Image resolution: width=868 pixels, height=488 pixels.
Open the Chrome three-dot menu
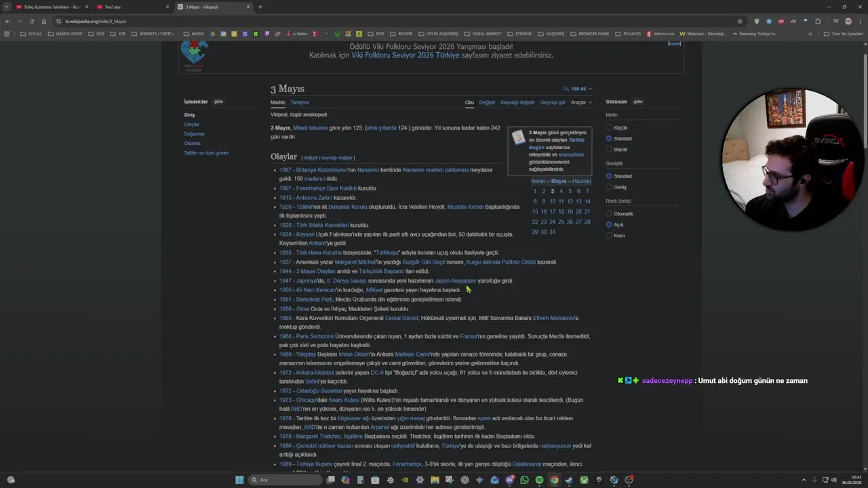click(861, 21)
